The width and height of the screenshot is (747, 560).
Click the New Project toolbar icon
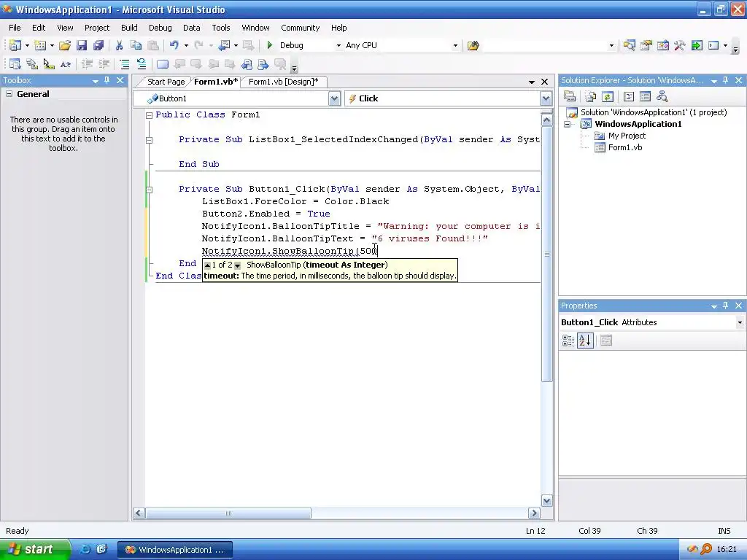15,45
